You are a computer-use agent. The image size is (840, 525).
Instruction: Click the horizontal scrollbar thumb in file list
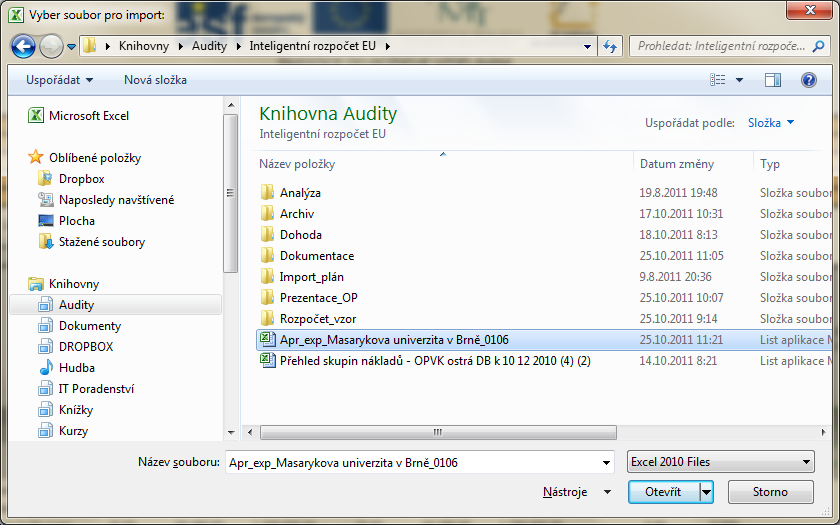tap(438, 432)
